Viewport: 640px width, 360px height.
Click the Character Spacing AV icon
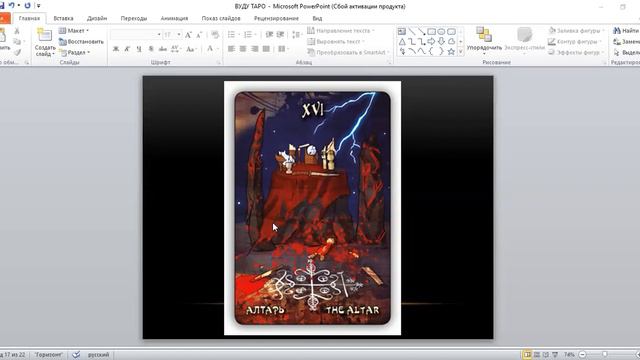click(176, 49)
